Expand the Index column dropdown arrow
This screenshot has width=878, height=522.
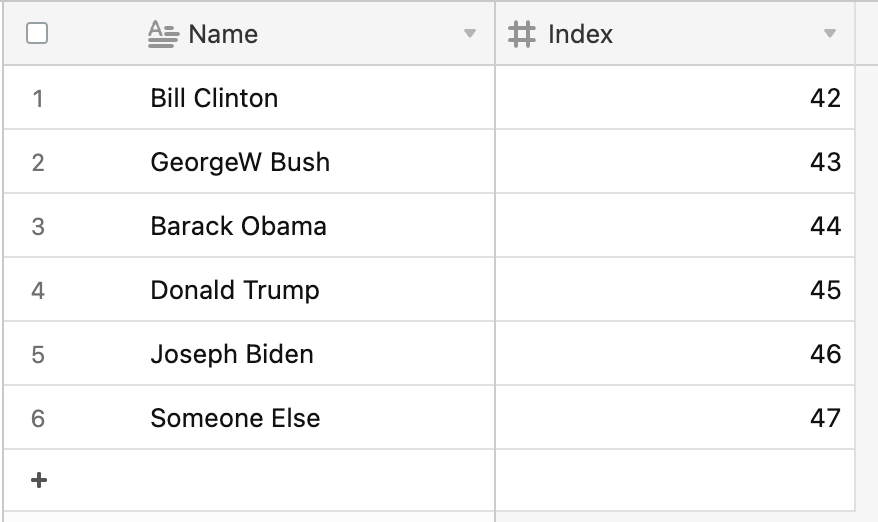(829, 34)
